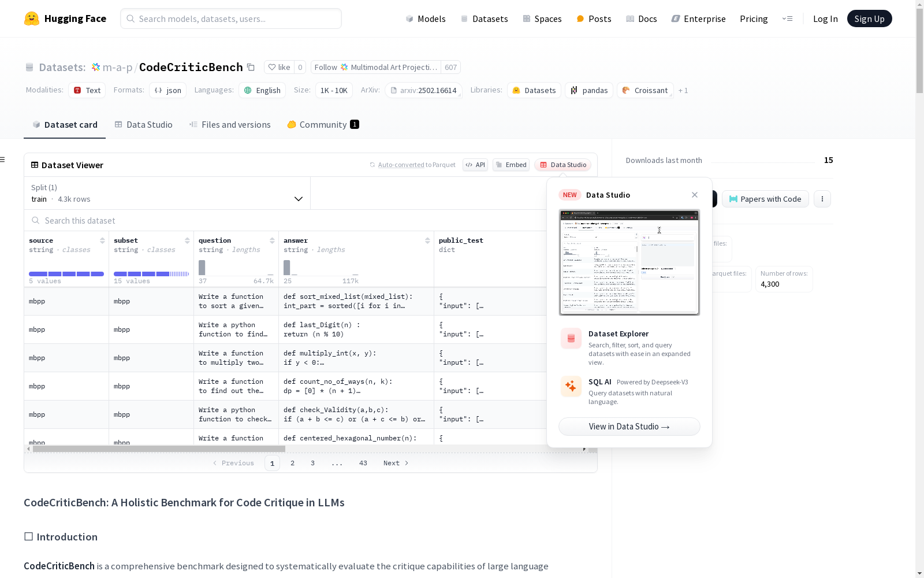Go to Spaces in the top navigation

tap(542, 18)
